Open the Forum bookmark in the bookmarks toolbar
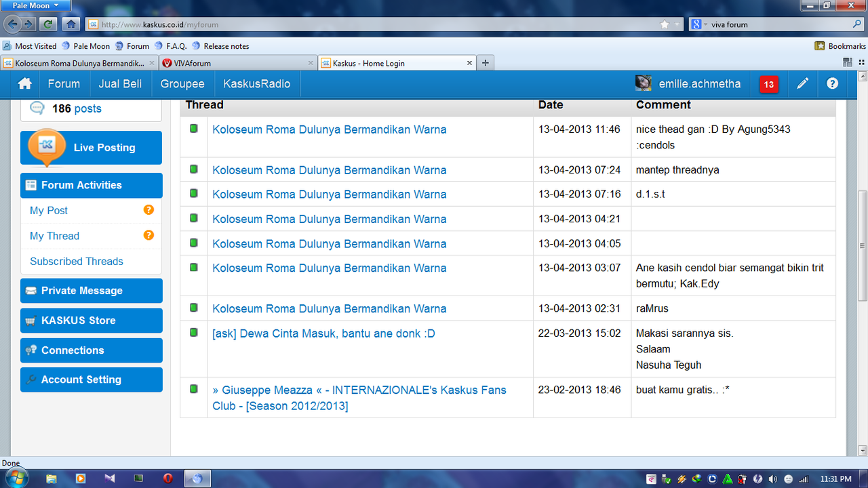Screen dimensions: 868x488 [x=132, y=46]
